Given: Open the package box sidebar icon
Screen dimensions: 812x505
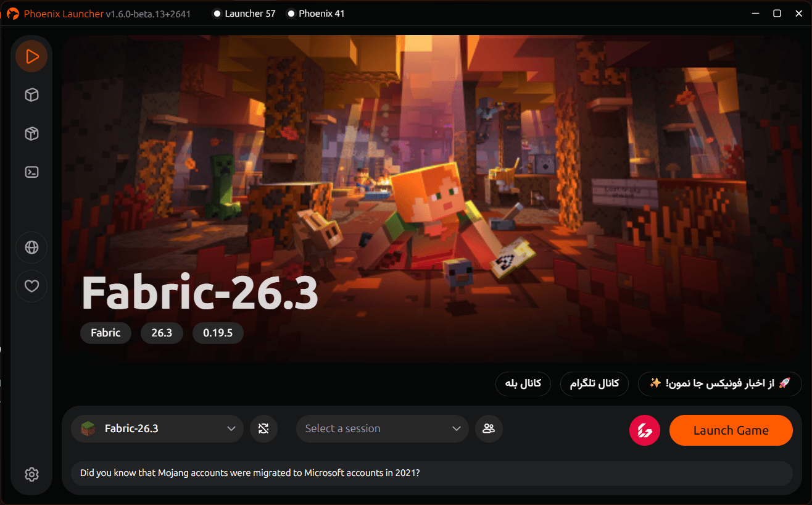Looking at the screenshot, I should tap(32, 133).
